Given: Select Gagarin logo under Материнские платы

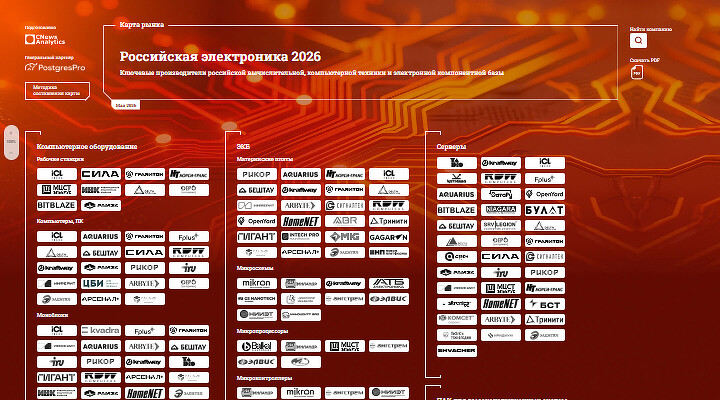Looking at the screenshot, I should coord(389,237).
